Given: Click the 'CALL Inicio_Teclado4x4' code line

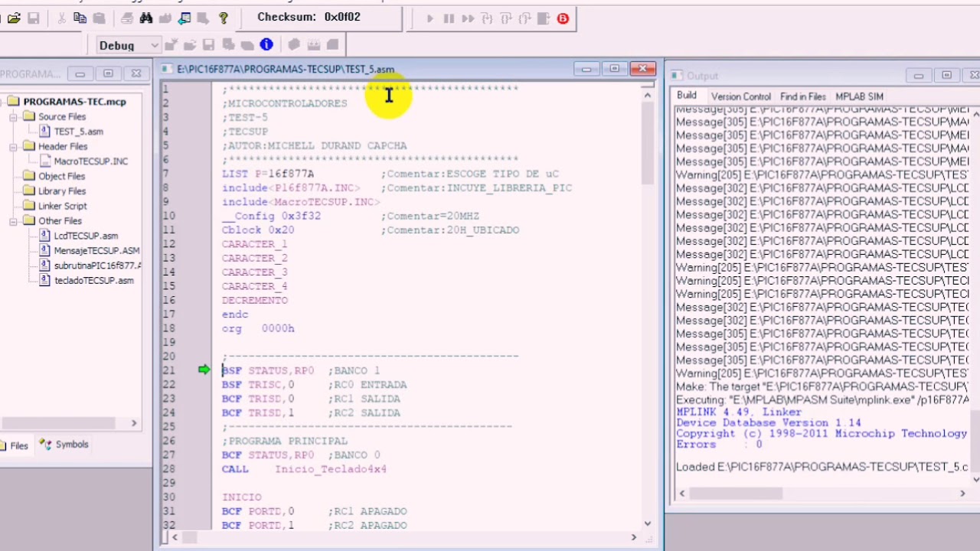Looking at the screenshot, I should [304, 469].
